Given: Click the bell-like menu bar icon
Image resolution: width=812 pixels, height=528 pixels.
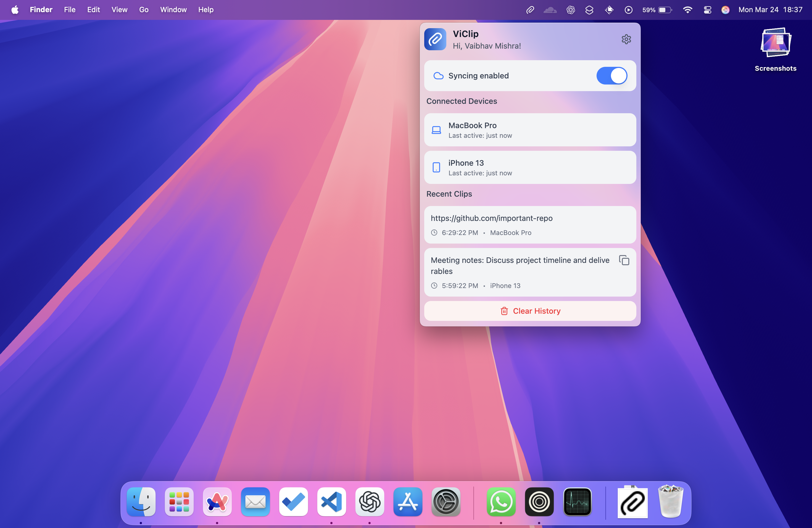Looking at the screenshot, I should point(609,10).
